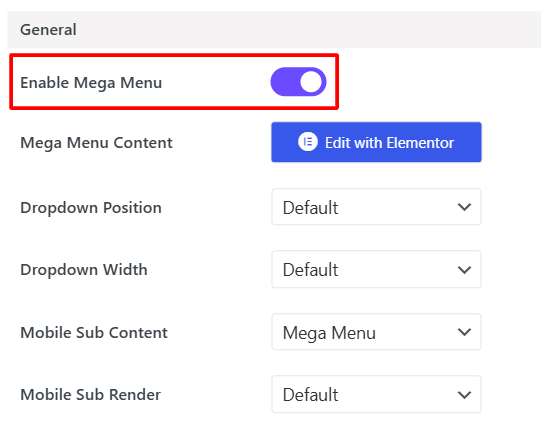Click the chevron arrow in Mobile Sub Render

pos(464,395)
